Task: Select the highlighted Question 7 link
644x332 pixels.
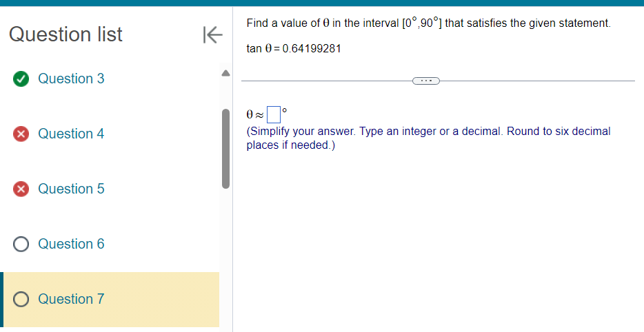Action: point(71,299)
